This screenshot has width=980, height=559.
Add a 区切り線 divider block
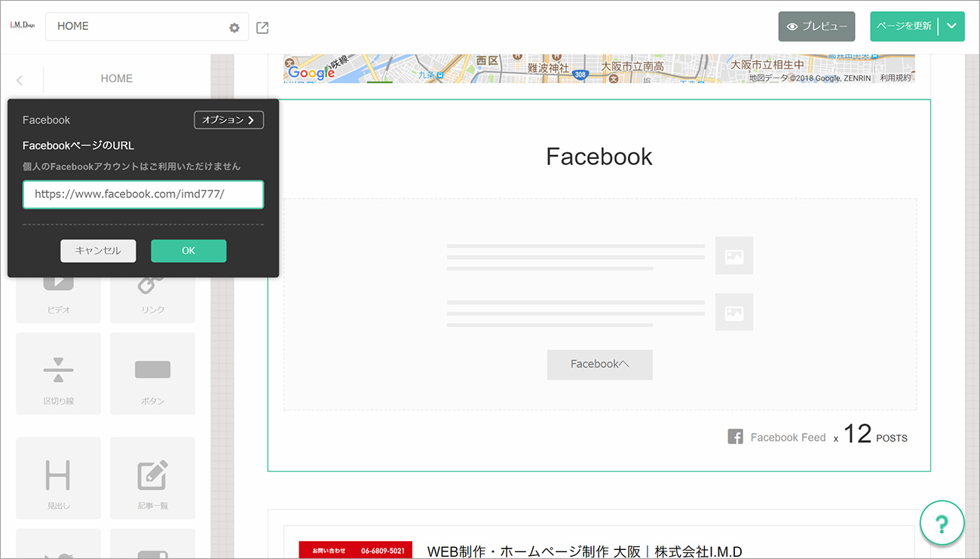click(58, 374)
